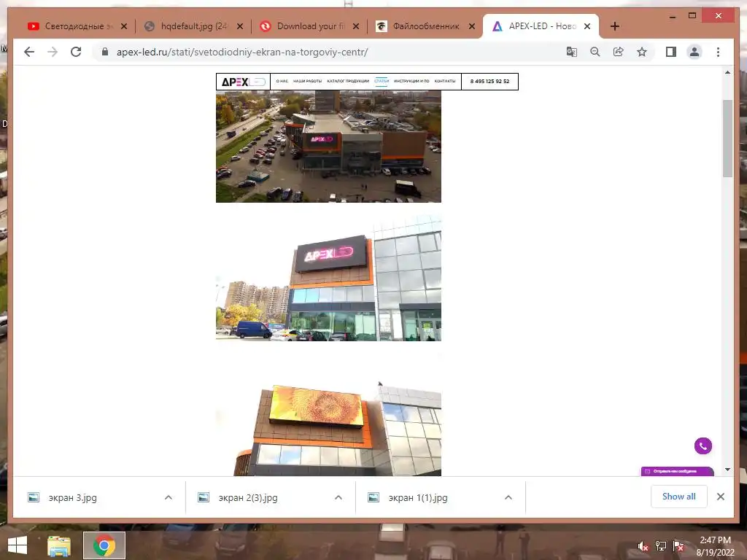Open the APEX LED screen facade photo

[328, 278]
